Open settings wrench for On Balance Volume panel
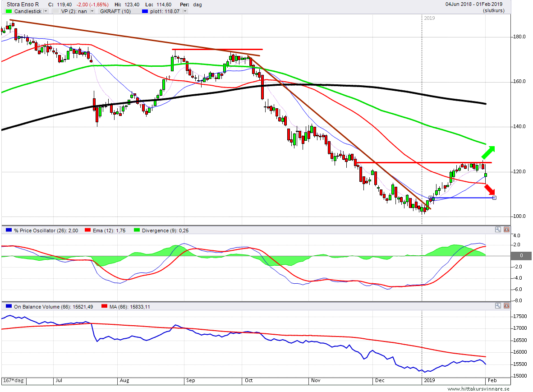 tap(498, 306)
